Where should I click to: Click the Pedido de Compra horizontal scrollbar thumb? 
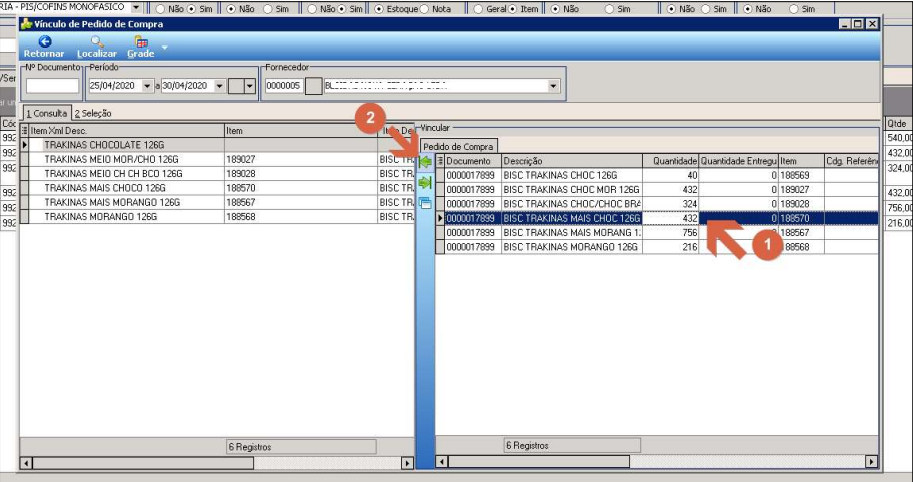(539, 462)
